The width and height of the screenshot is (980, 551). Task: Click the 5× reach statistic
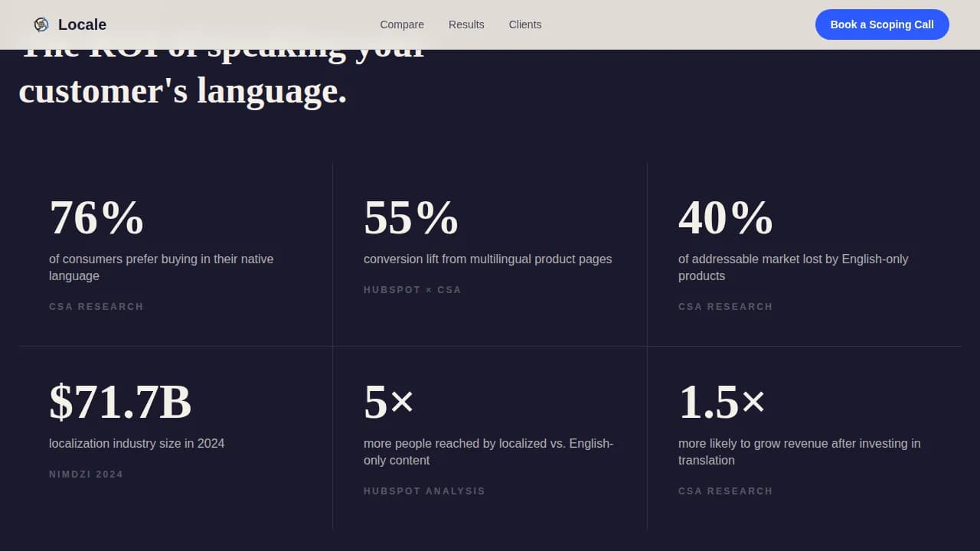click(388, 402)
